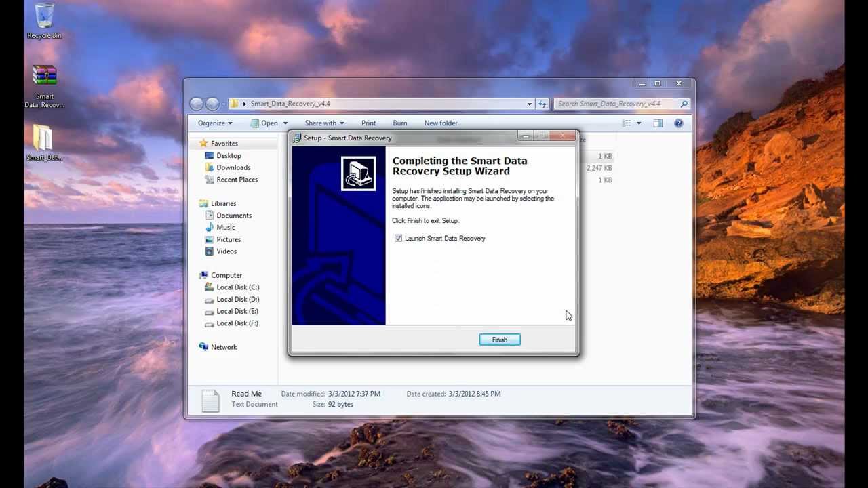Uncheck Launch Smart Data Recovery checkbox

tap(398, 239)
